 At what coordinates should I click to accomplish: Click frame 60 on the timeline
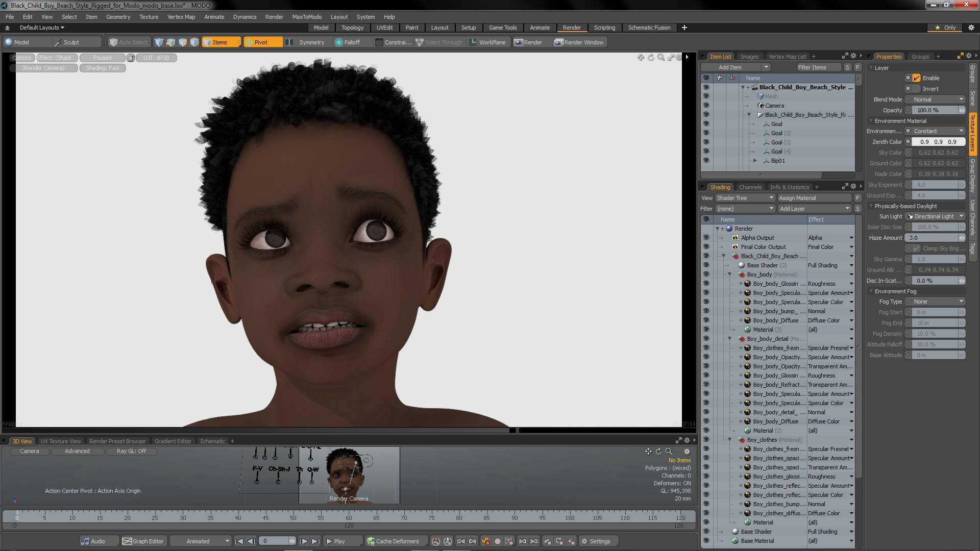pos(349,517)
